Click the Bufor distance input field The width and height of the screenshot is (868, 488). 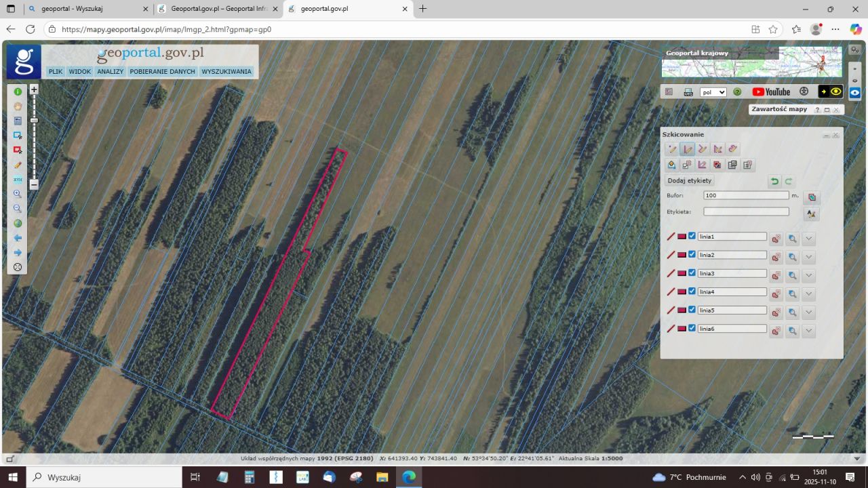point(746,195)
